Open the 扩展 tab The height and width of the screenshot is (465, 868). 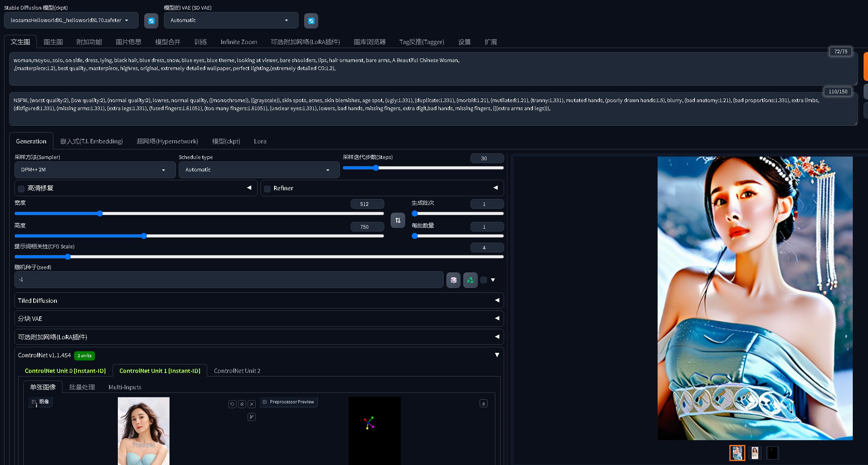click(491, 42)
